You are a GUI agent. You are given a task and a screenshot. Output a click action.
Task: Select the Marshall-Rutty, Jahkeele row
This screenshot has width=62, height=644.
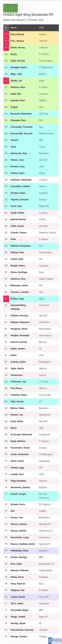31,307
